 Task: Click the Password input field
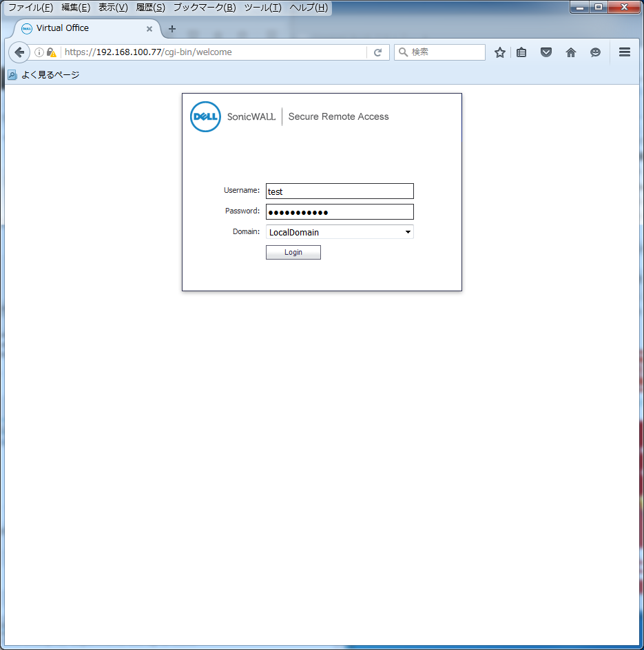[x=340, y=212]
